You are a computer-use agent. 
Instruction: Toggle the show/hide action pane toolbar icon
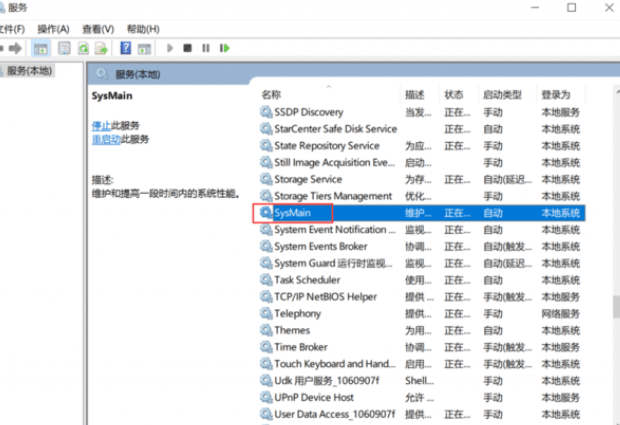click(x=144, y=49)
